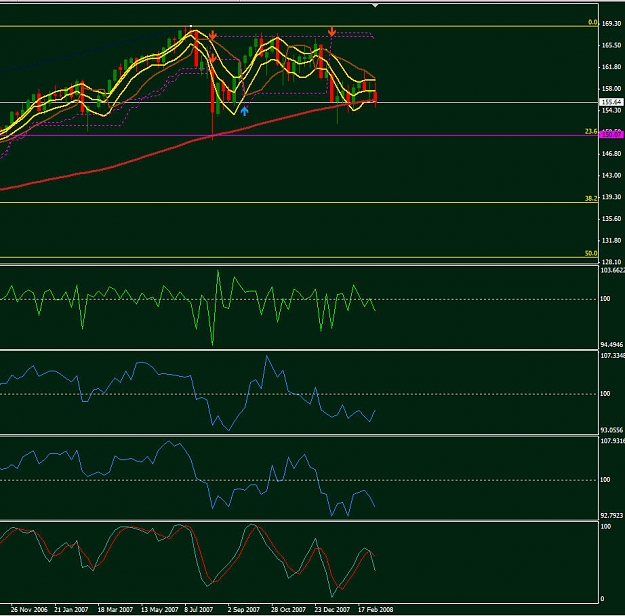The height and width of the screenshot is (616, 625).
Task: Click the 158.00 price axis value
Action: pyautogui.click(x=611, y=89)
